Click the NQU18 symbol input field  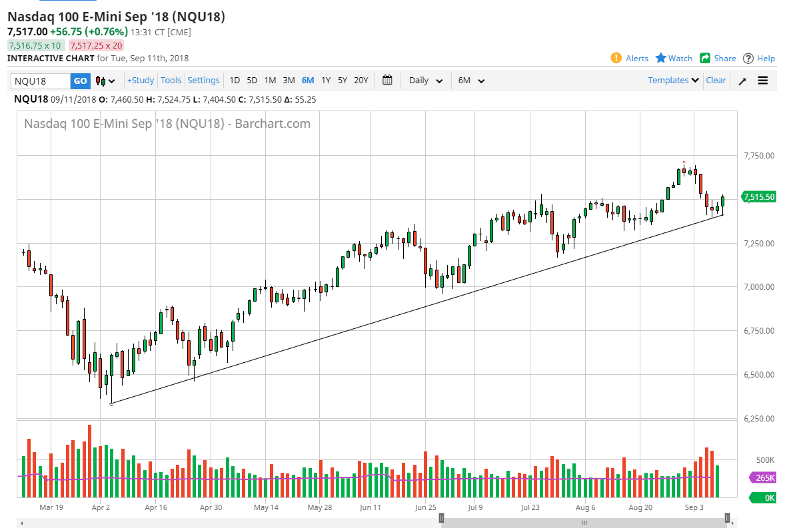(x=40, y=80)
